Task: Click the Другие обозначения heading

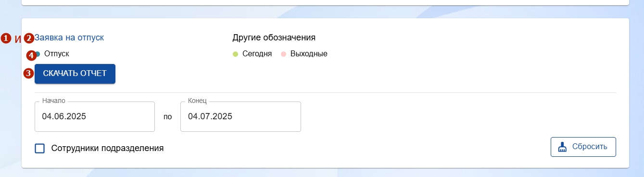Action: point(274,38)
